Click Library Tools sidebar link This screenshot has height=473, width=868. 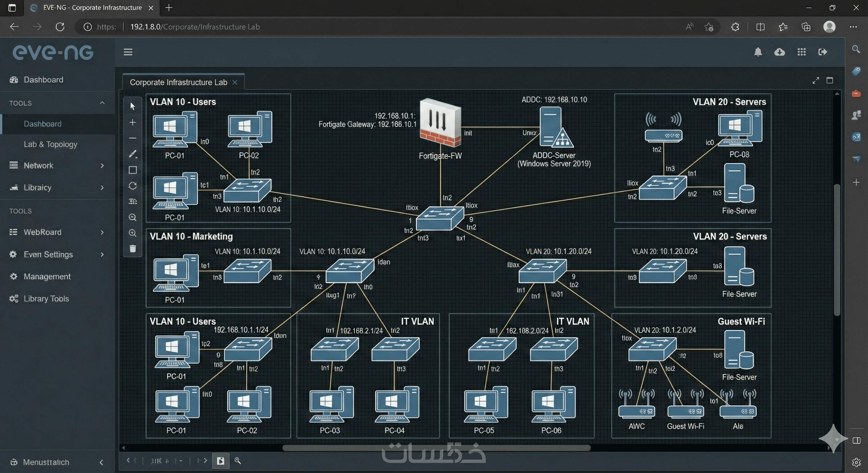coord(46,299)
